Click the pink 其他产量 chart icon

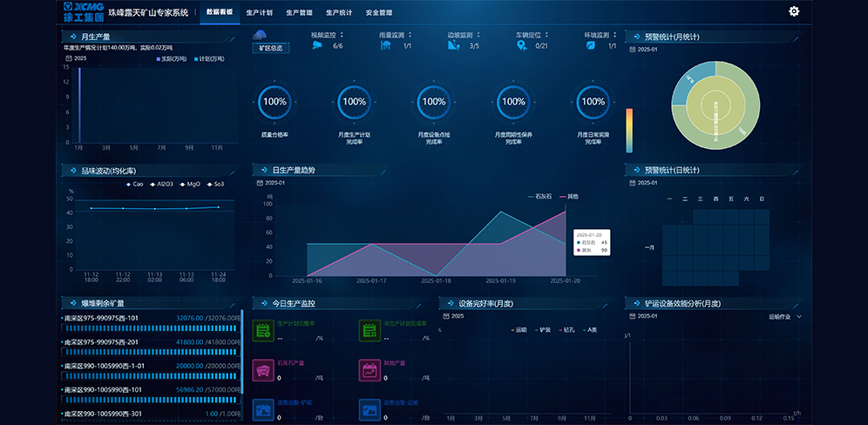(370, 370)
